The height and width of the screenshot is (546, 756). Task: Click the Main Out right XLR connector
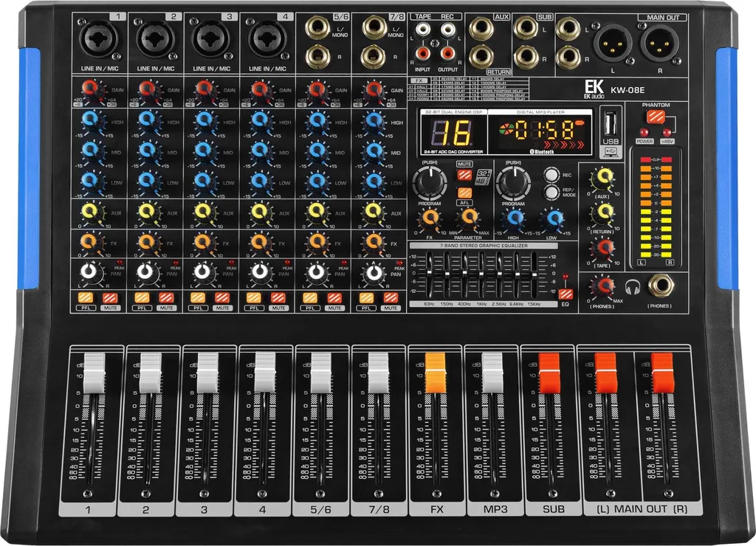click(659, 44)
